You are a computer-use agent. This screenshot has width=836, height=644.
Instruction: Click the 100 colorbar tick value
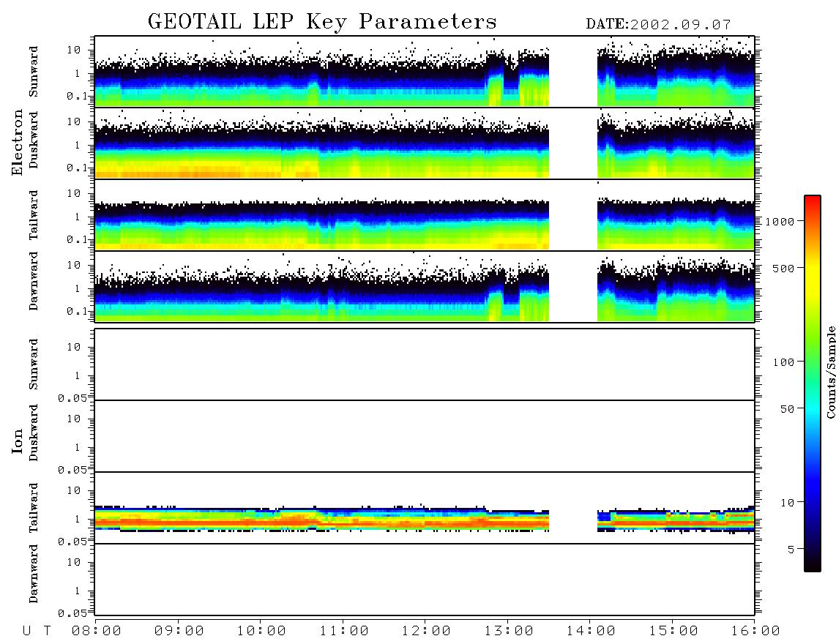783,362
